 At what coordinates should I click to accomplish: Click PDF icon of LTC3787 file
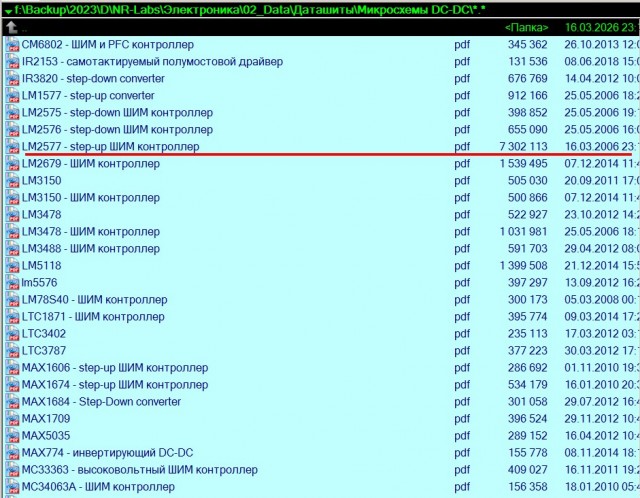(13, 351)
